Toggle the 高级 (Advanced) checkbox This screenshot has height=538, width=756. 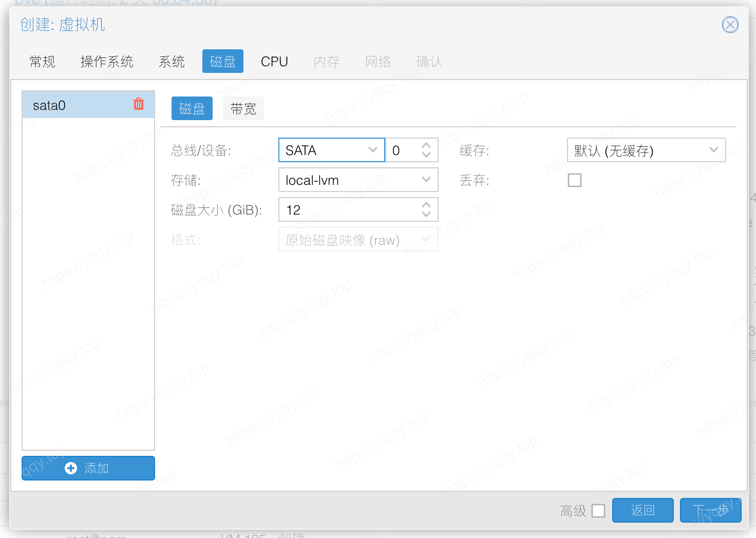598,511
